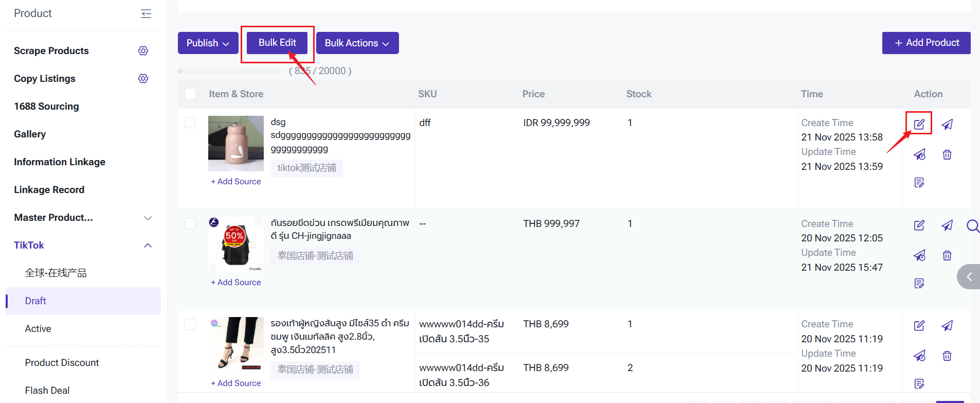This screenshot has width=980, height=403.
Task: Select the checkbox for the dsg product row
Action: (x=190, y=122)
